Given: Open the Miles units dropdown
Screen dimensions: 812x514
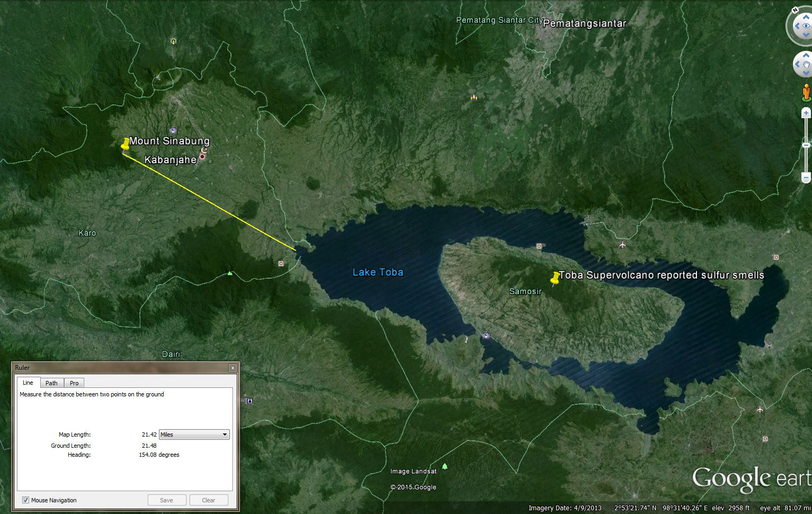Looking at the screenshot, I should click(194, 435).
